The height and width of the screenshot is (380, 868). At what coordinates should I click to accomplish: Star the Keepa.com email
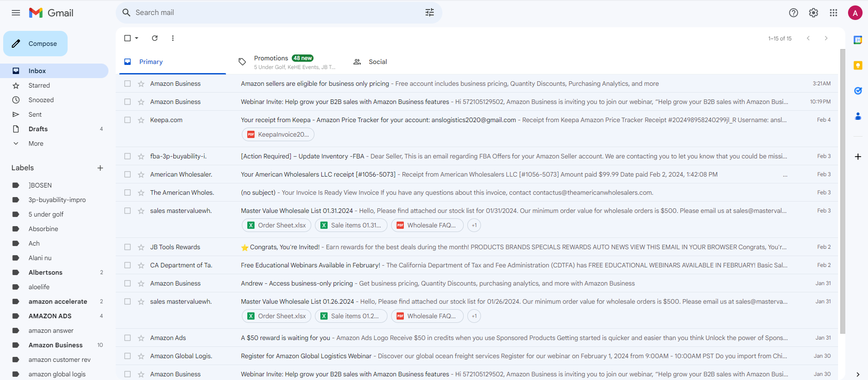(x=141, y=120)
